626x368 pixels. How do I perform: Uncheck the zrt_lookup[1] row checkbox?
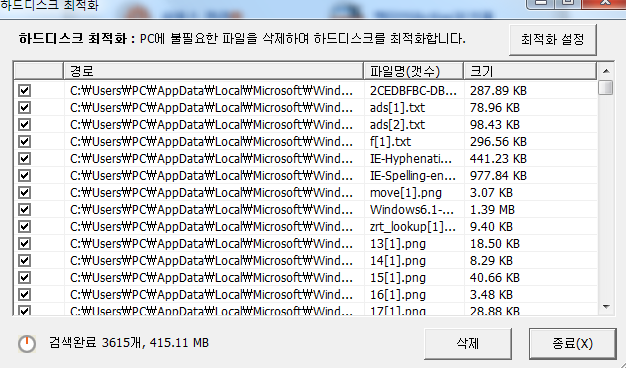click(x=24, y=226)
